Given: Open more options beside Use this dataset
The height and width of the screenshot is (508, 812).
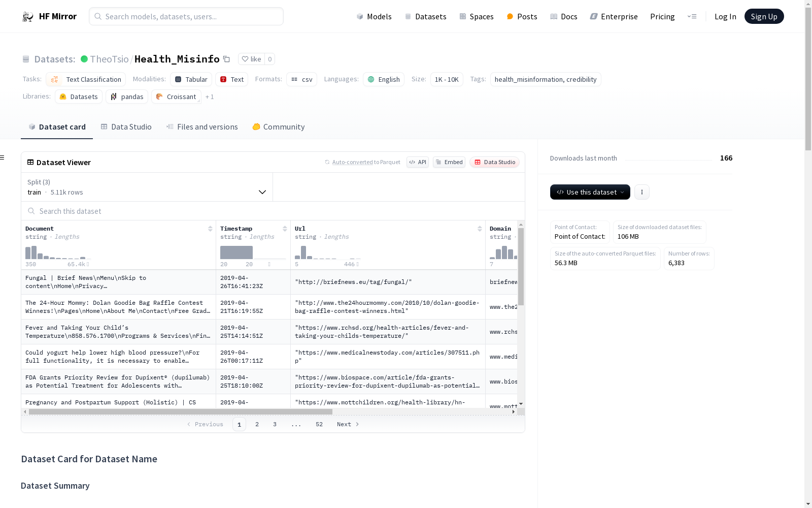Looking at the screenshot, I should (642, 192).
